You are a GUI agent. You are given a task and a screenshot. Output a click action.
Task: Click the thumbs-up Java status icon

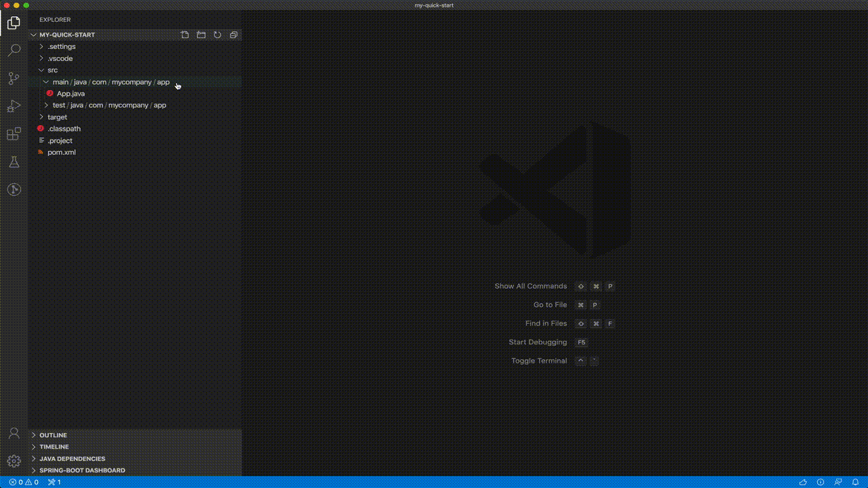pyautogui.click(x=804, y=482)
